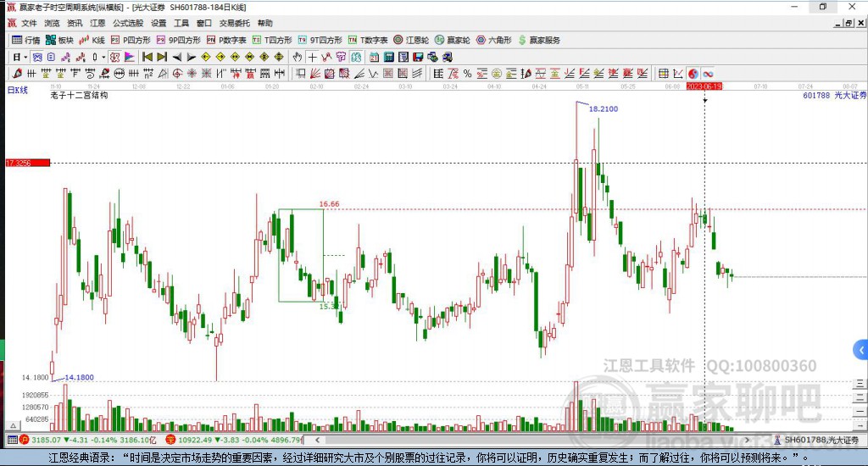Select the red Gann fan lines icon
868x466 pixels.
315,73
